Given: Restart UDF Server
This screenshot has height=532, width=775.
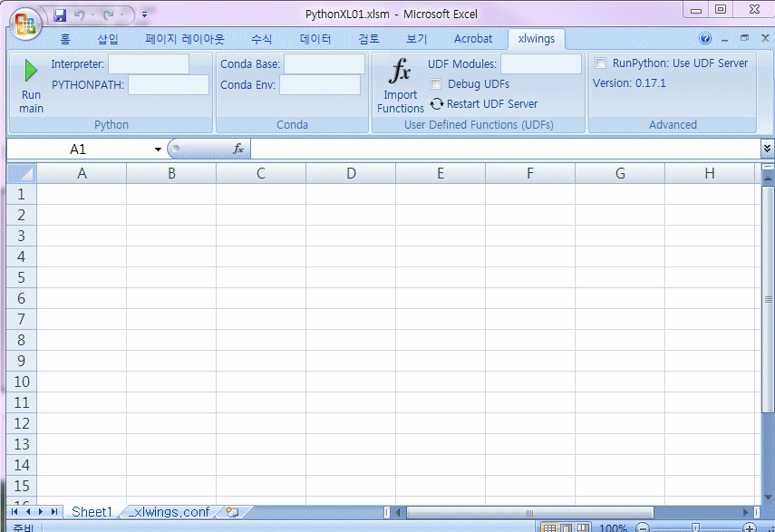Looking at the screenshot, I should 484,103.
